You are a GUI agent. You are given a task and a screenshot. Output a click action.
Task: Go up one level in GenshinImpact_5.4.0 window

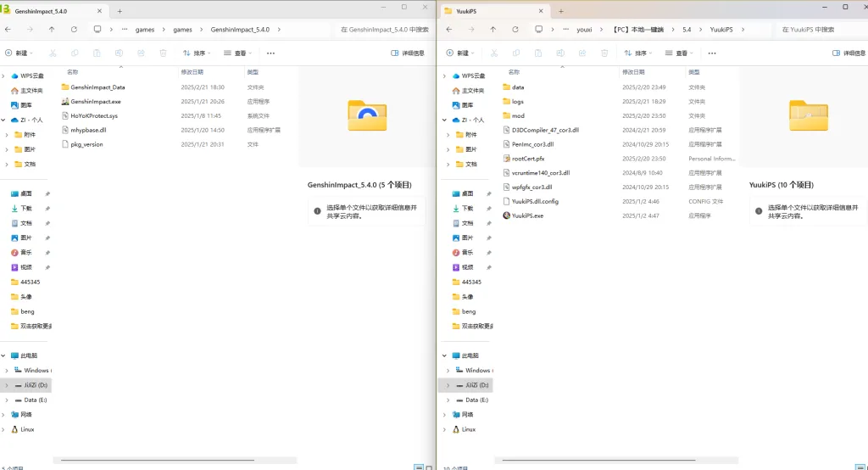tap(52, 30)
